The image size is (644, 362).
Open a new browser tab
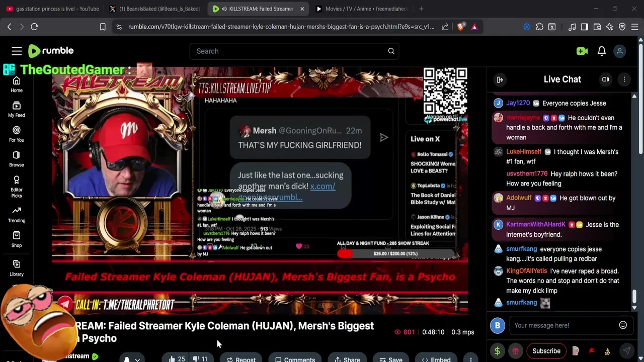421,9
